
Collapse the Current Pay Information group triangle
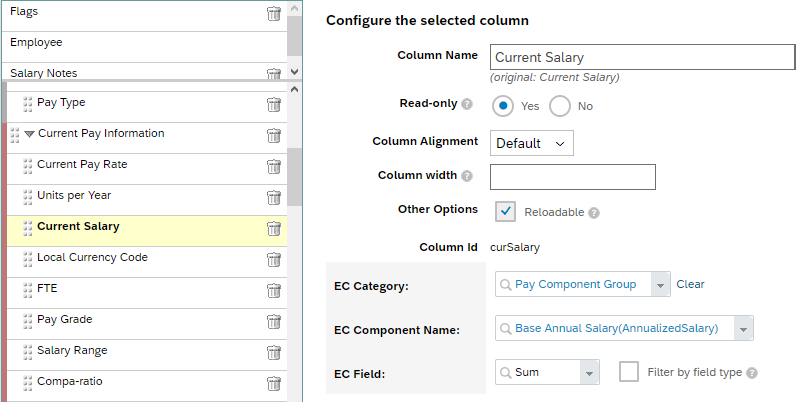[30, 134]
